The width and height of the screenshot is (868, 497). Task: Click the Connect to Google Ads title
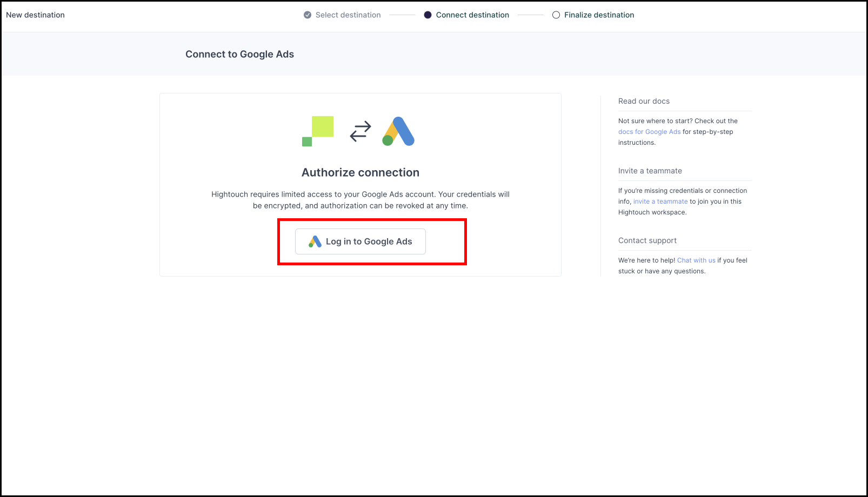pos(239,54)
